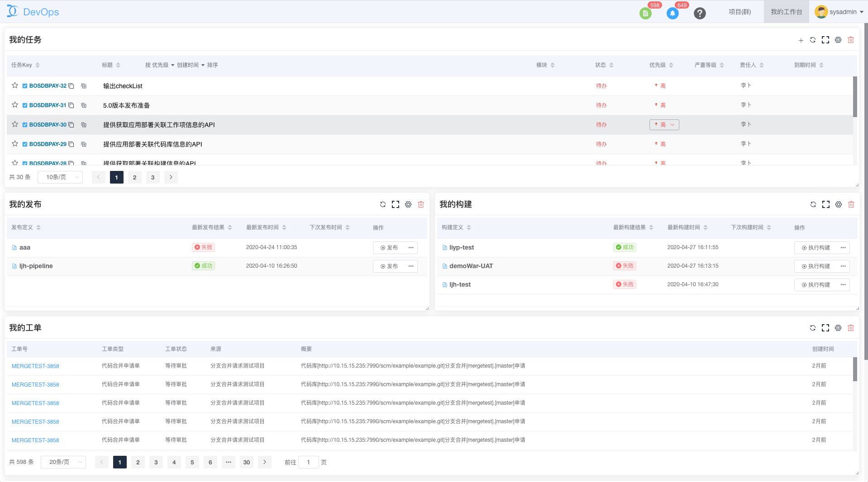Star the BOSDBPAY-30 task
This screenshot has width=868, height=482.
coord(15,124)
